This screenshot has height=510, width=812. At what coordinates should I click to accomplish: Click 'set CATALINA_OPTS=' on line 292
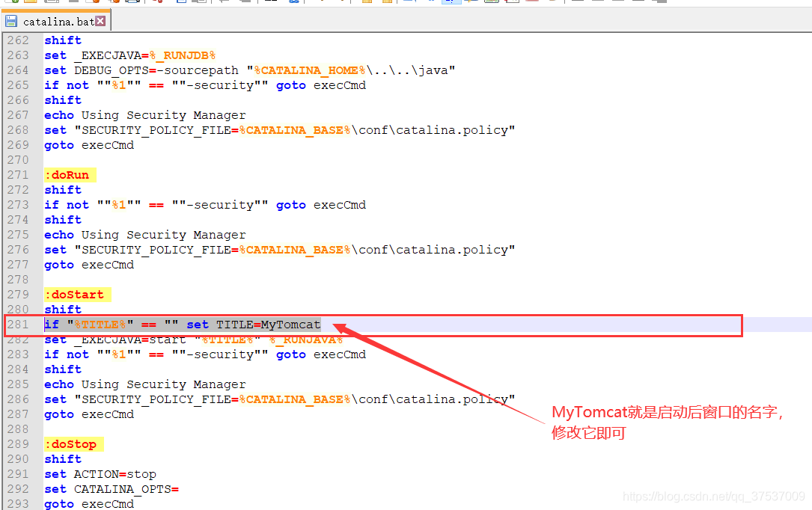pos(112,489)
